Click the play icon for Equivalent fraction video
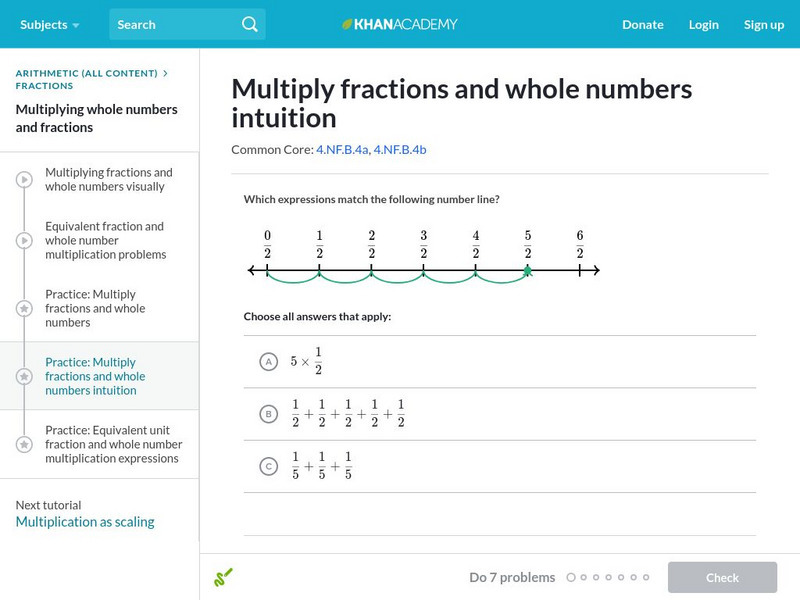The image size is (800, 600). [x=24, y=241]
